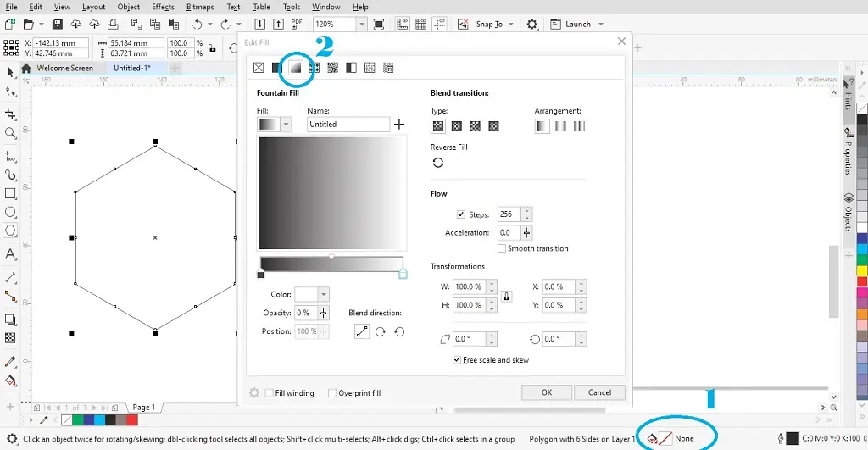This screenshot has width=868, height=450.
Task: Switch to the Untitled-1 document tab
Action: point(131,68)
